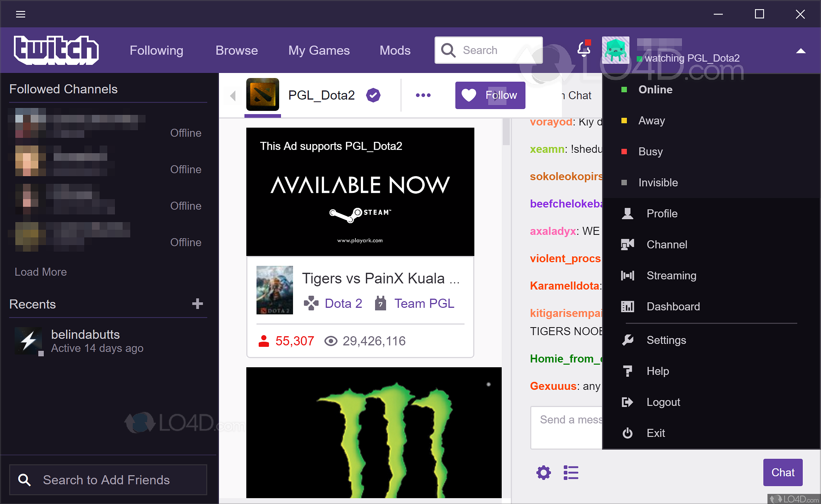Set status to Away
Image resolution: width=821 pixels, height=504 pixels.
coord(651,120)
